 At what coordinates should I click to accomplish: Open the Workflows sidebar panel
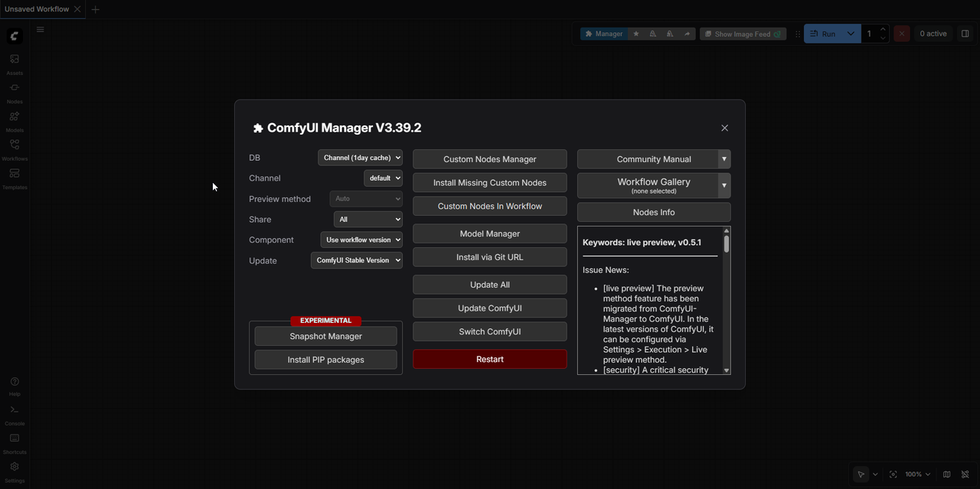pyautogui.click(x=15, y=149)
